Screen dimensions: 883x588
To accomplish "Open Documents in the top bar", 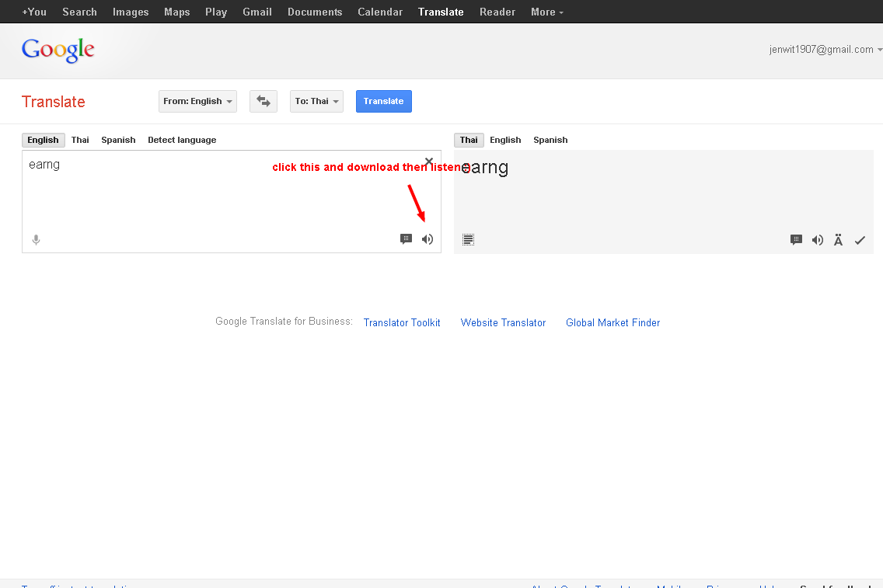I will 315,12.
